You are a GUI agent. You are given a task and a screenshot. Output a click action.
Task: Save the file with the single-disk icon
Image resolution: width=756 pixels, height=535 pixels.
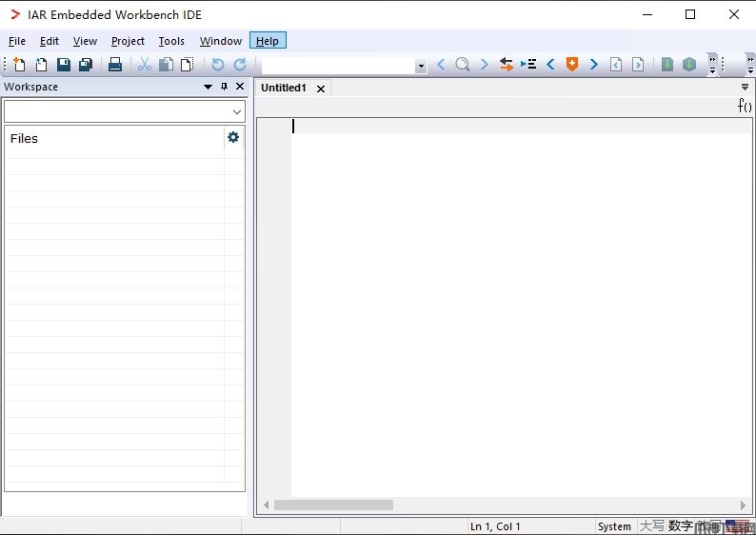coord(64,64)
